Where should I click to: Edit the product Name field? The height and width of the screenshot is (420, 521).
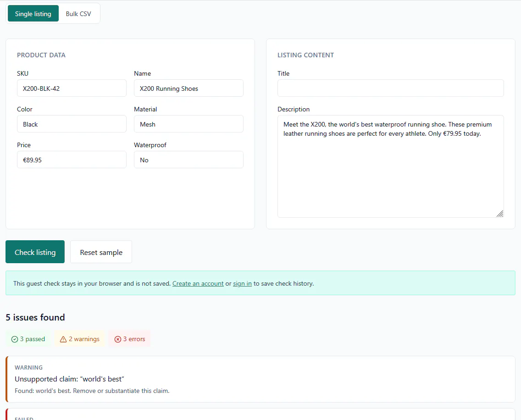[x=188, y=88]
